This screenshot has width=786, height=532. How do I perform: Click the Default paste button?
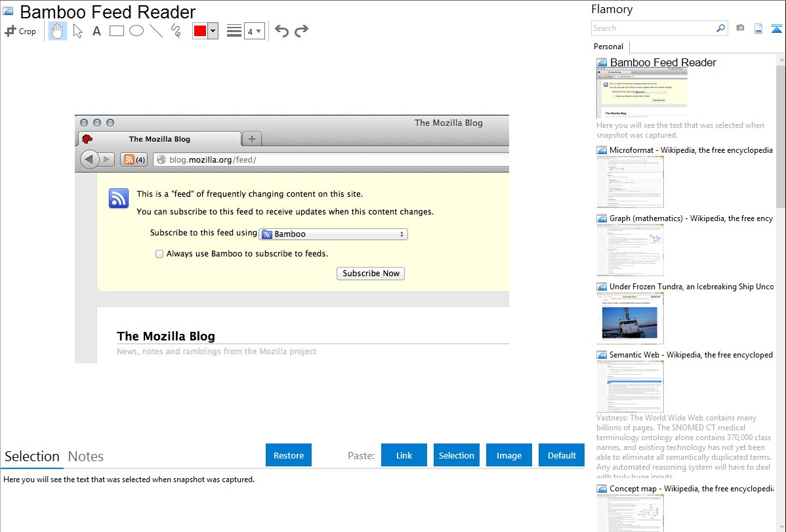562,455
